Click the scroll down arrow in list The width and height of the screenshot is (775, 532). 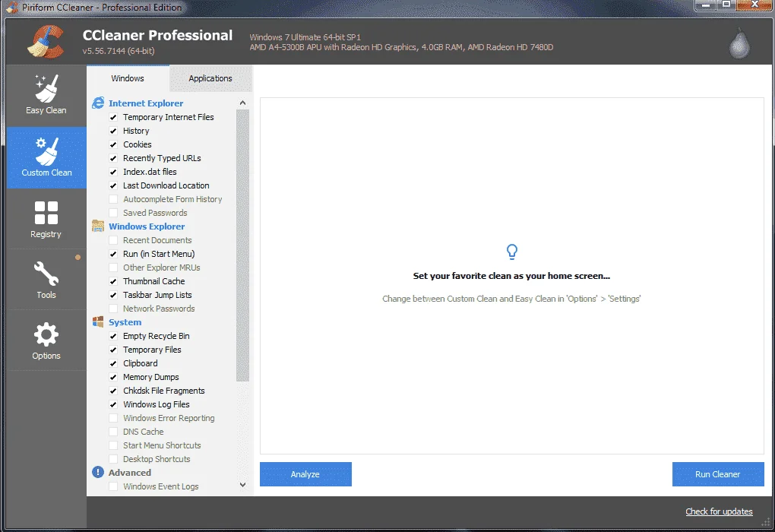(242, 485)
